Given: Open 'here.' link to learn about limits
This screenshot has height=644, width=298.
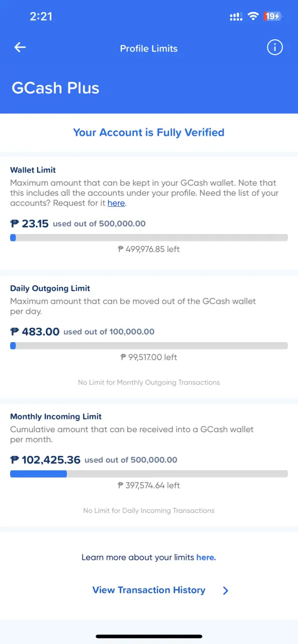Looking at the screenshot, I should tap(206, 557).
